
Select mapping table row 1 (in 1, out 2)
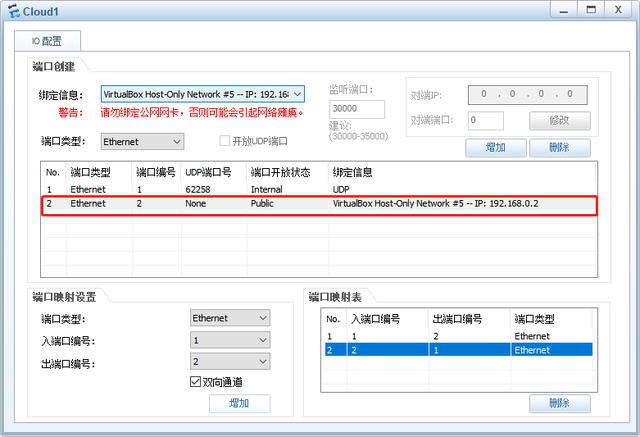(458, 336)
